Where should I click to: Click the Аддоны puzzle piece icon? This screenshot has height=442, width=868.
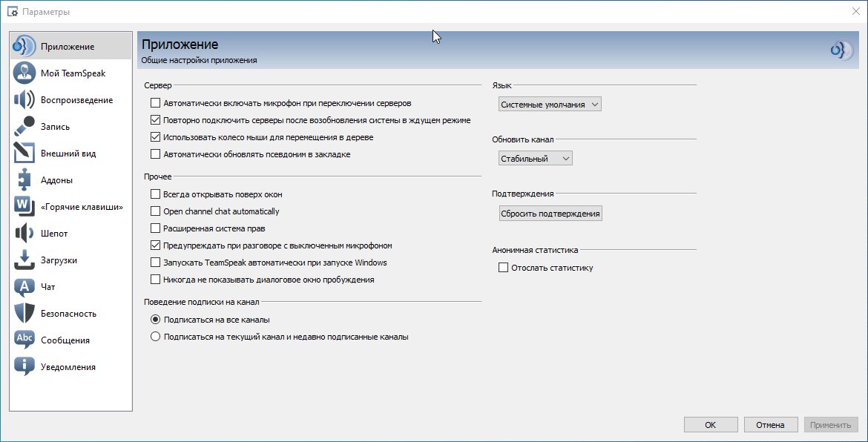pyautogui.click(x=24, y=179)
